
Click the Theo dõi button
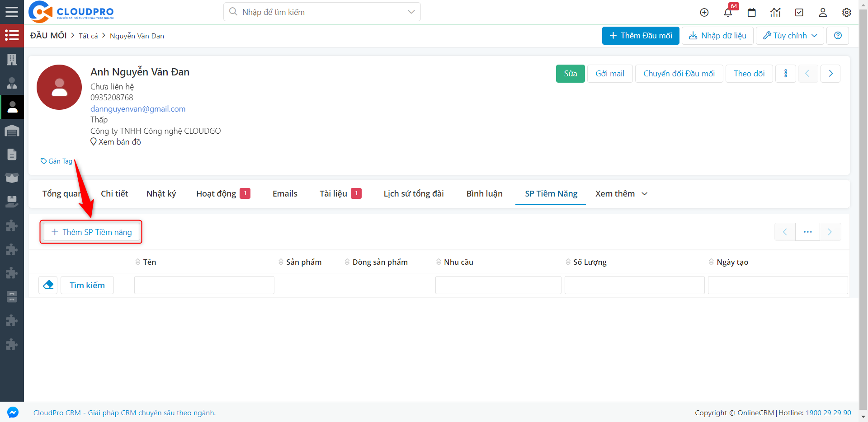(749, 74)
